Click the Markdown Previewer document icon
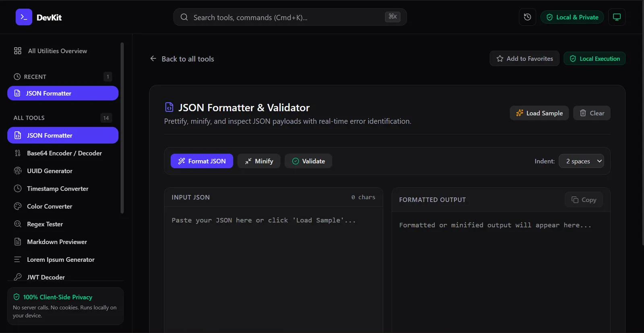Screen dimensions: 644x333 (18, 242)
